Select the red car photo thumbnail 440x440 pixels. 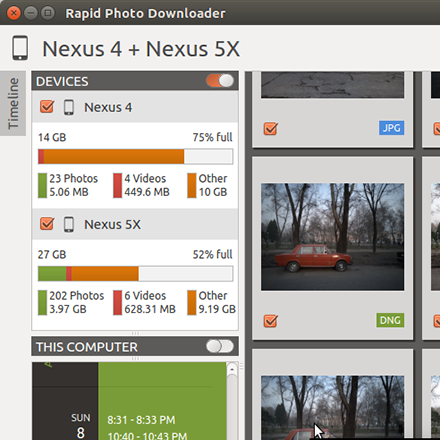[x=332, y=237]
